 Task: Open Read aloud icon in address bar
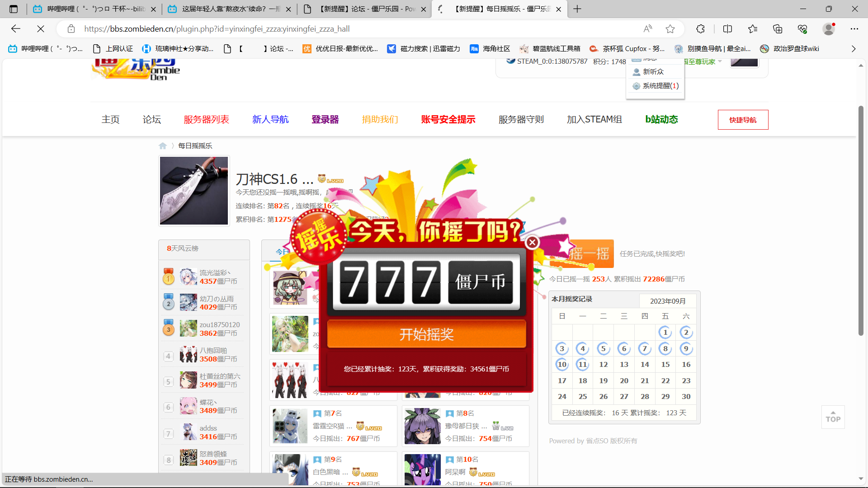pyautogui.click(x=647, y=29)
